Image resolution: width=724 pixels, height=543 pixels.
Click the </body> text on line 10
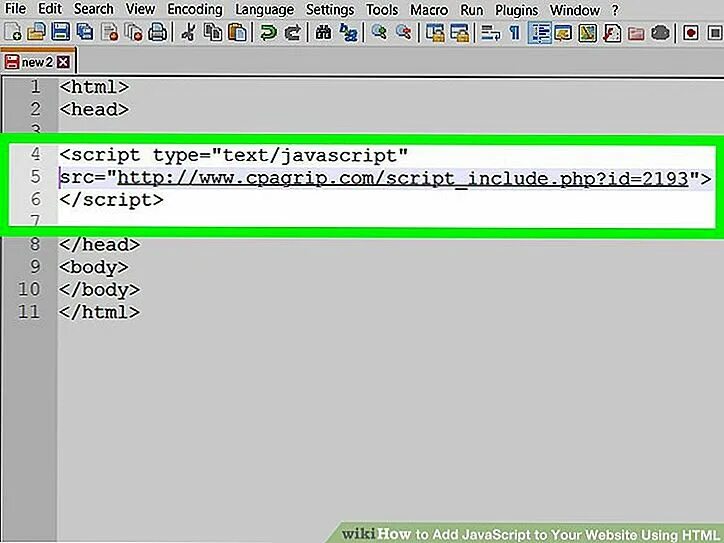(100, 290)
